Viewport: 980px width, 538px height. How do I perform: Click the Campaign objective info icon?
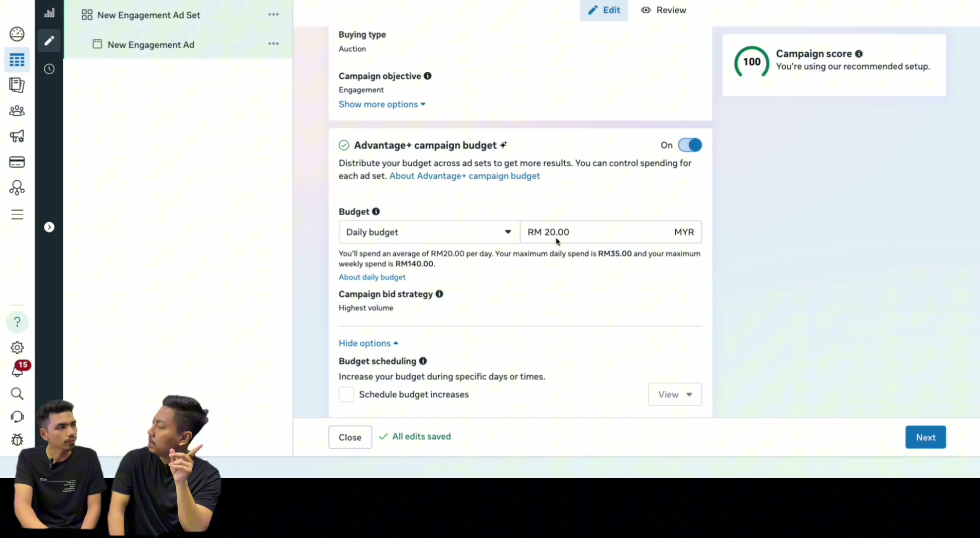[x=427, y=76]
